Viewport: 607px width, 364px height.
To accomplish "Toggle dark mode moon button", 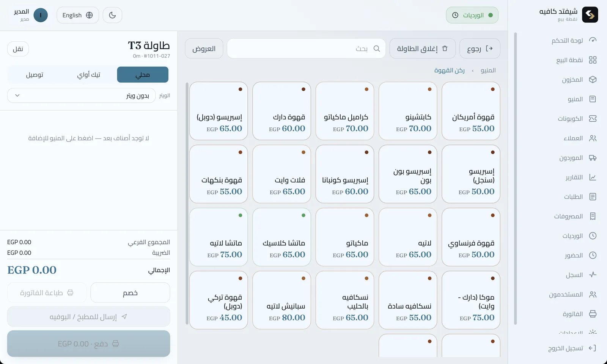I will click(x=112, y=15).
